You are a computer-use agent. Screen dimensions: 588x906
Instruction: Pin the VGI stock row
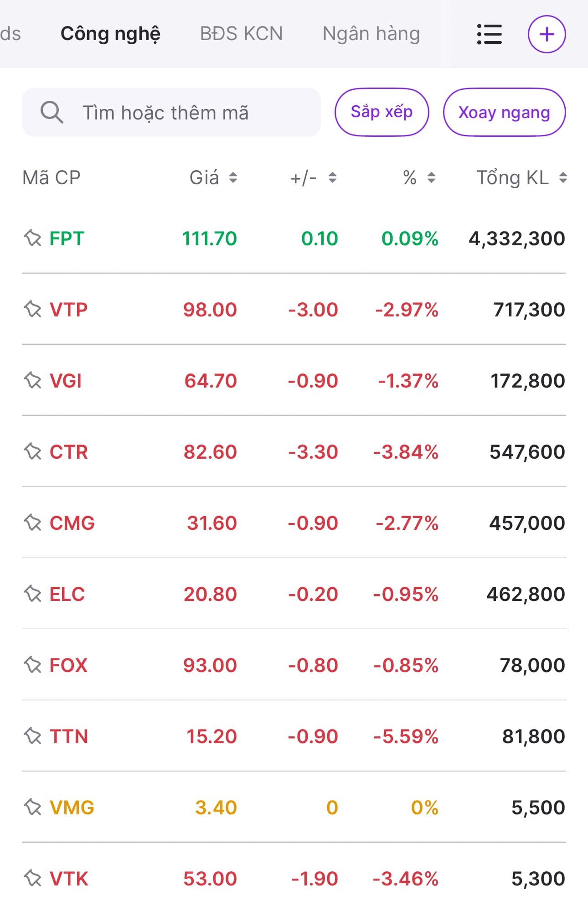(33, 380)
